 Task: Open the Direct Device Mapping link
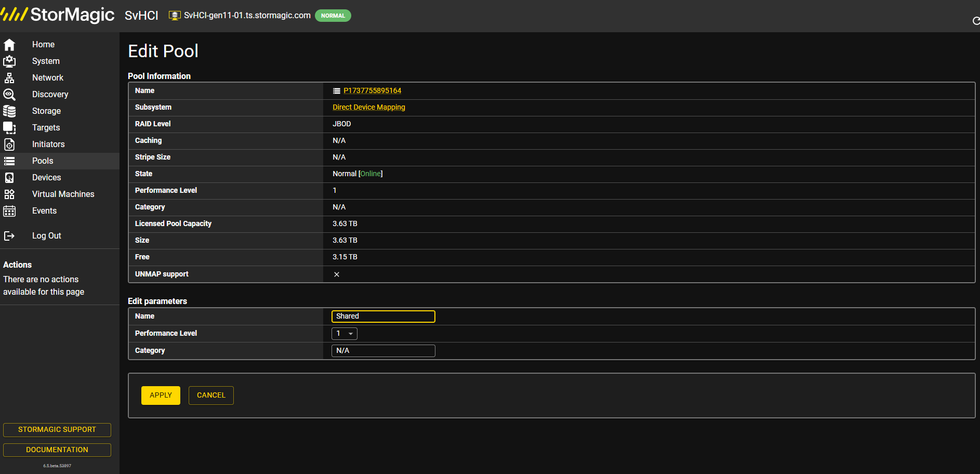tap(369, 108)
